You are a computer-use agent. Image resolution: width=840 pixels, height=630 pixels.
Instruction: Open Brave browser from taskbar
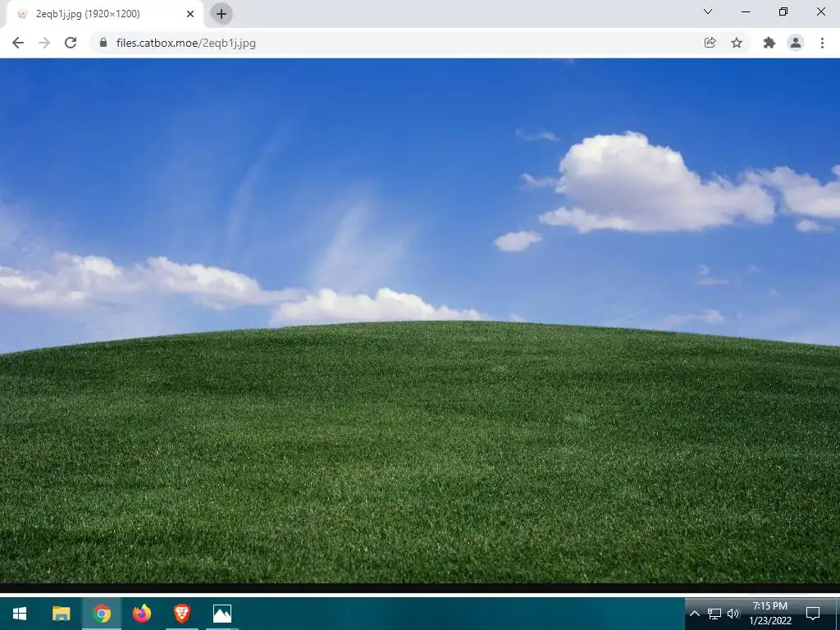click(181, 614)
